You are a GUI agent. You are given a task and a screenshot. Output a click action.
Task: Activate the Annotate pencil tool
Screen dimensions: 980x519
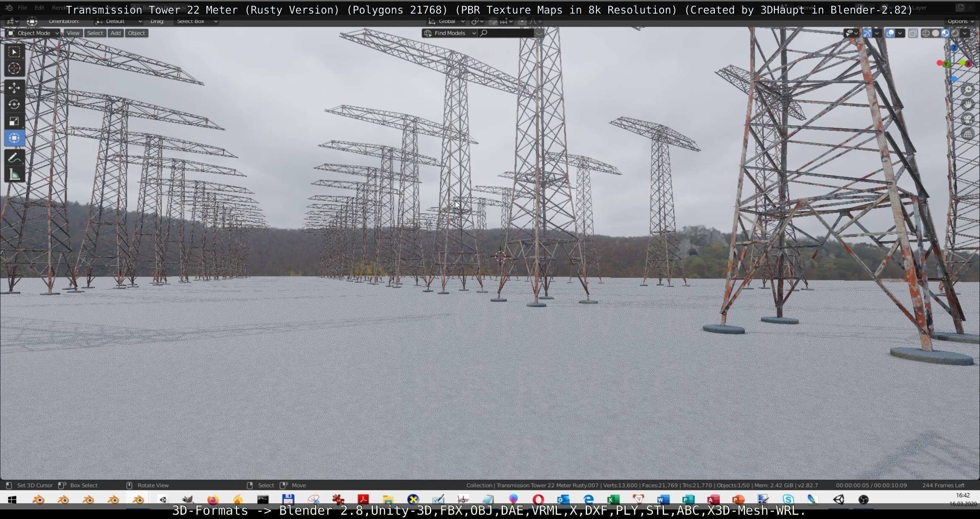tap(14, 158)
